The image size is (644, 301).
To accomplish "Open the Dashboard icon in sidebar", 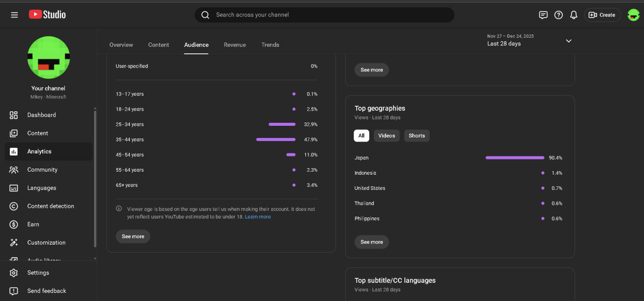I will [x=14, y=115].
